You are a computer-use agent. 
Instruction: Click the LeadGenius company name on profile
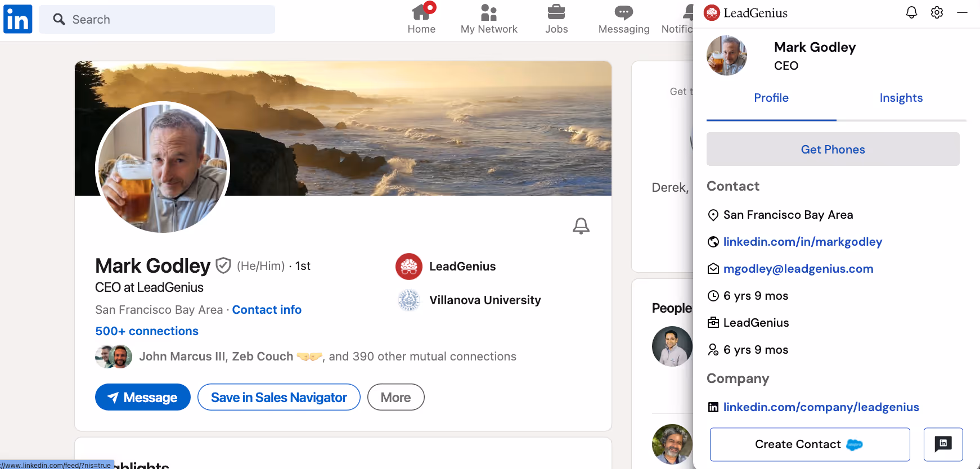(x=462, y=267)
